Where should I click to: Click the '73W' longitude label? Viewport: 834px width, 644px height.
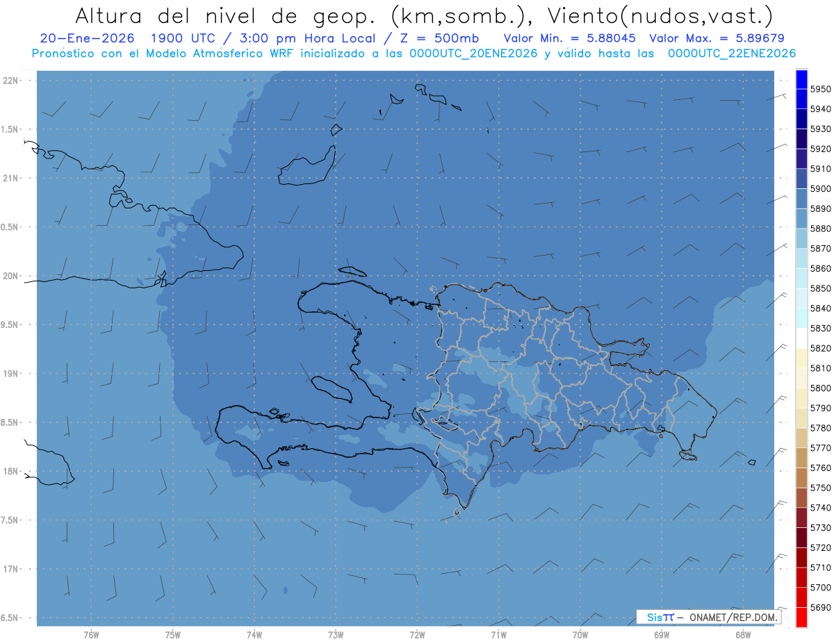pos(336,634)
